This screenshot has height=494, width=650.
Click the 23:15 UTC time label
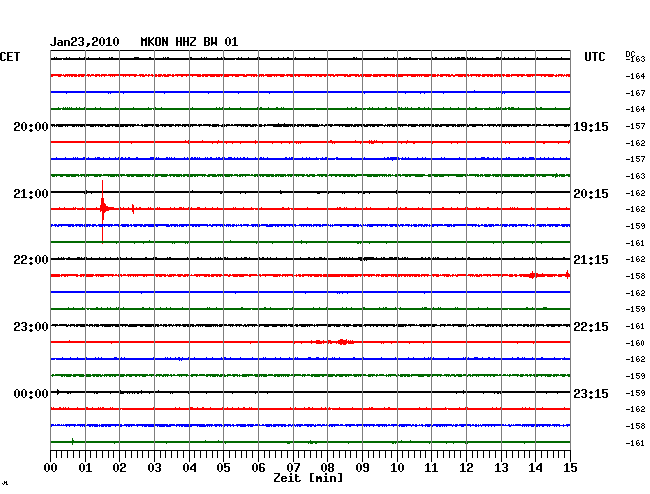click(591, 394)
